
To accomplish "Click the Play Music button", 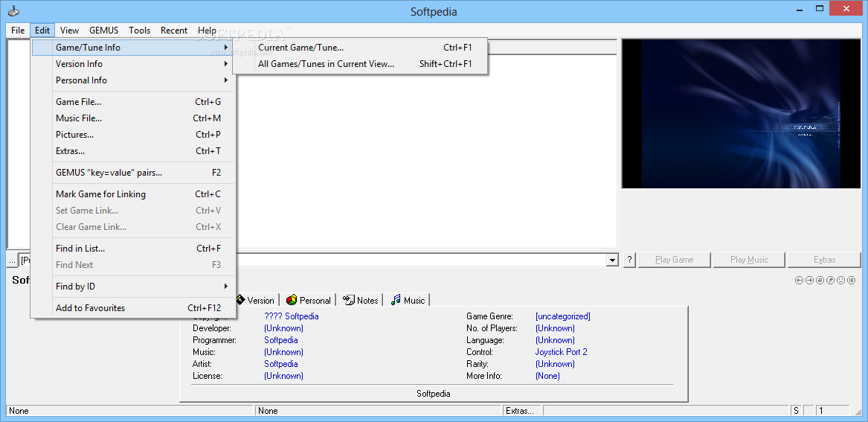I will (750, 260).
